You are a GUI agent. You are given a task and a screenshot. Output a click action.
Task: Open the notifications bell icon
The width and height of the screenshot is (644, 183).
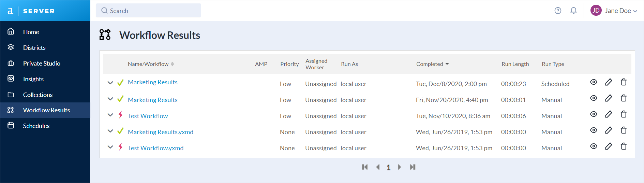pos(574,11)
